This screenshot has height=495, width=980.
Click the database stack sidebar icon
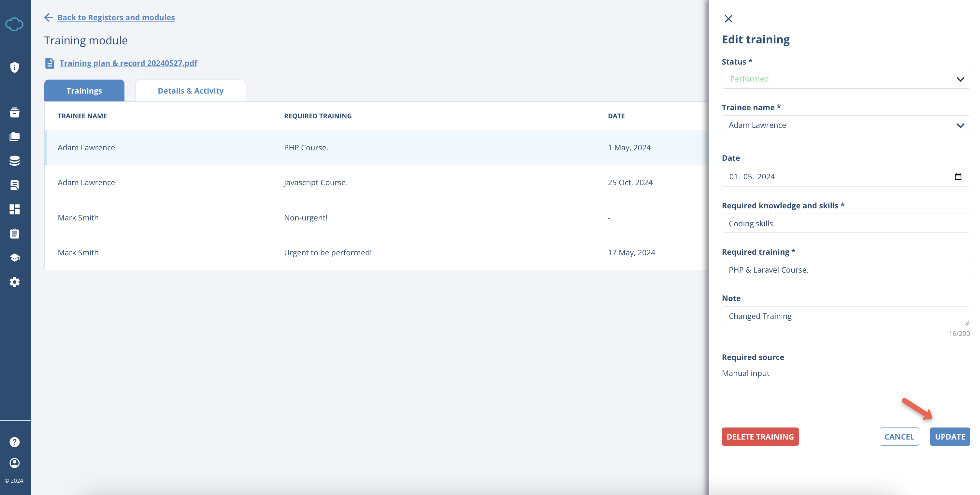[14, 161]
